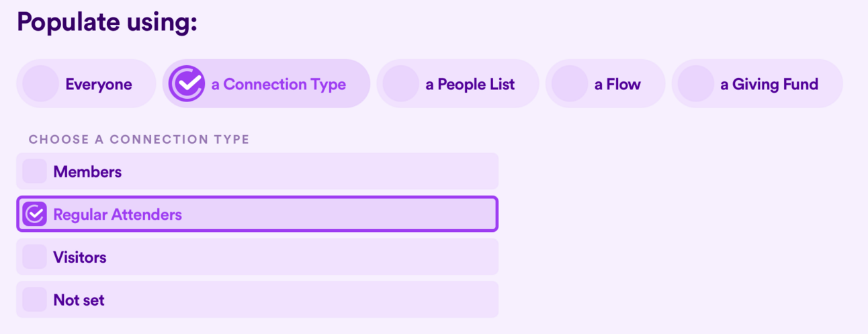Check the Not set checkbox
Screen dimensions: 868x334
[34, 300]
